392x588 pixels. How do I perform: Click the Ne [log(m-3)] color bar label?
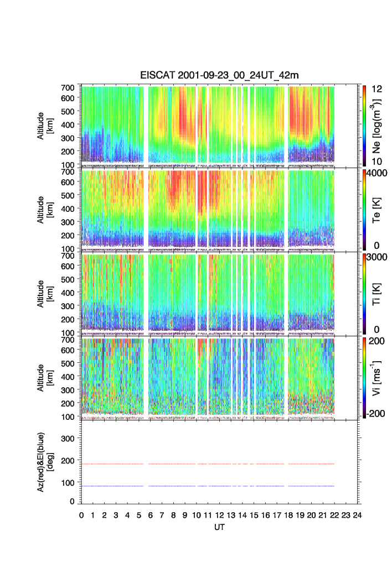[x=377, y=126]
